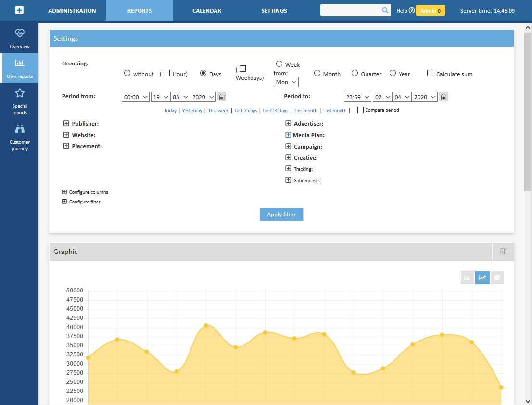This screenshot has height=405, width=532.
Task: Expand the Publisher filter section
Action: (66, 124)
